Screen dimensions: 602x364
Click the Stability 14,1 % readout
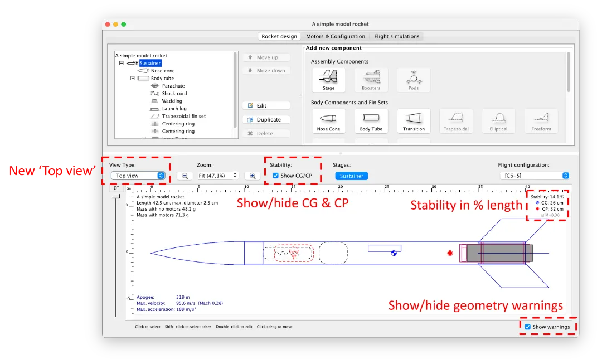(547, 197)
